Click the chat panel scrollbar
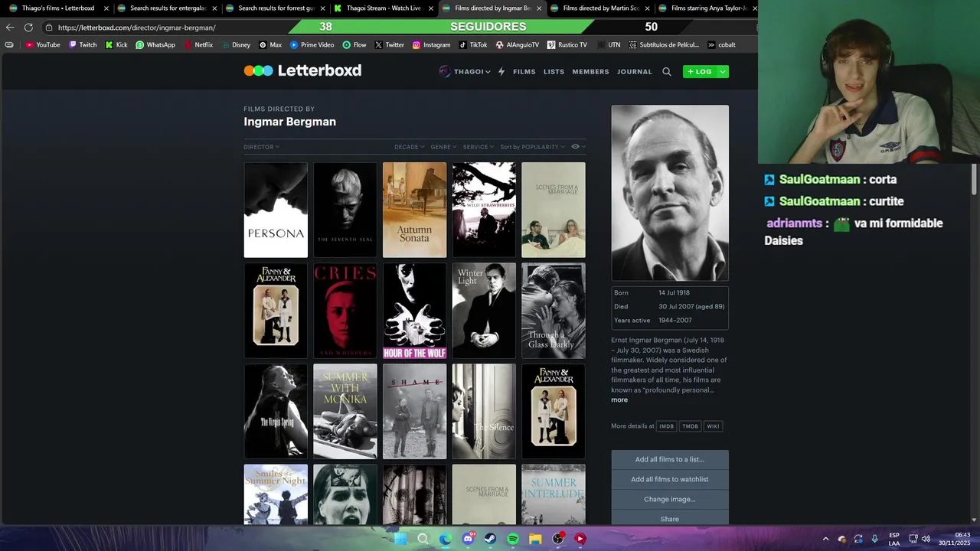This screenshot has height=551, width=980. [974, 179]
